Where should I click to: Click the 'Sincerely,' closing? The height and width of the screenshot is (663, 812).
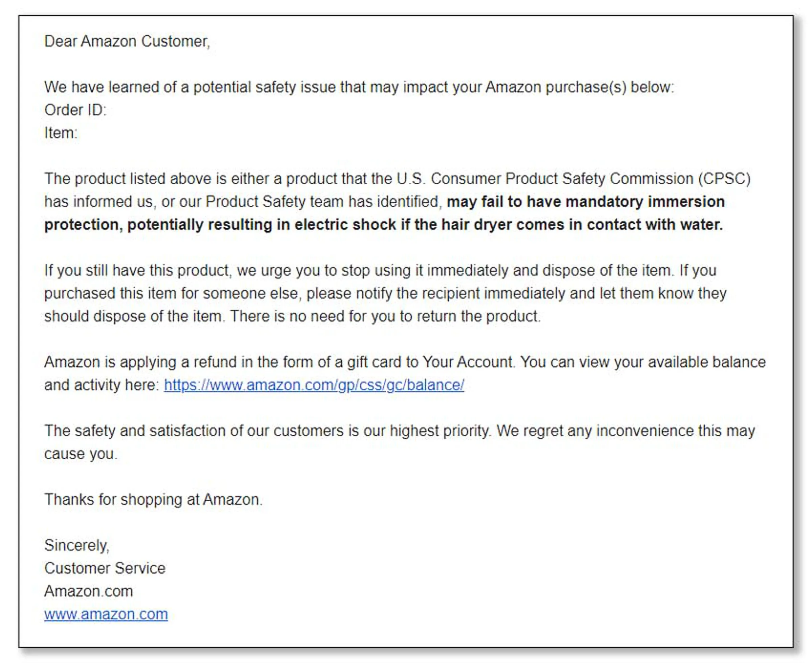77,545
